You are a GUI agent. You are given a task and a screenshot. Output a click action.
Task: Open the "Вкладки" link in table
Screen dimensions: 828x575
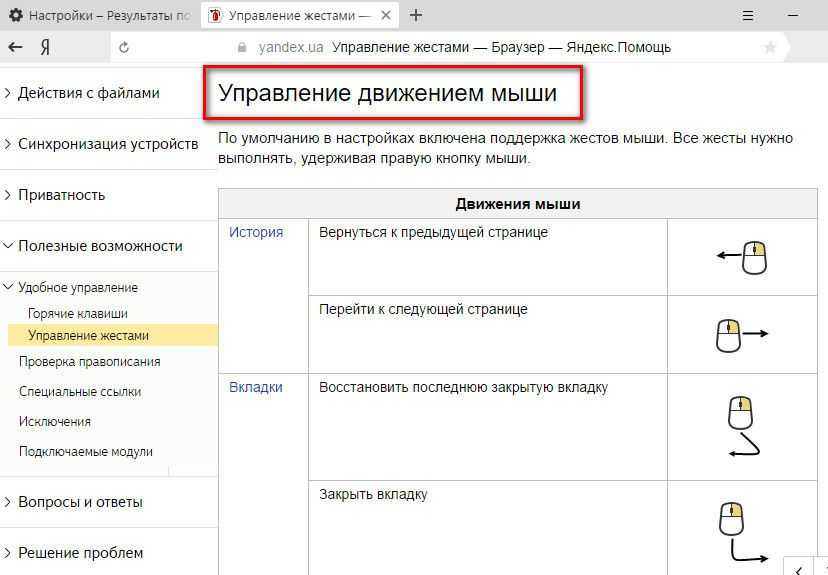256,387
